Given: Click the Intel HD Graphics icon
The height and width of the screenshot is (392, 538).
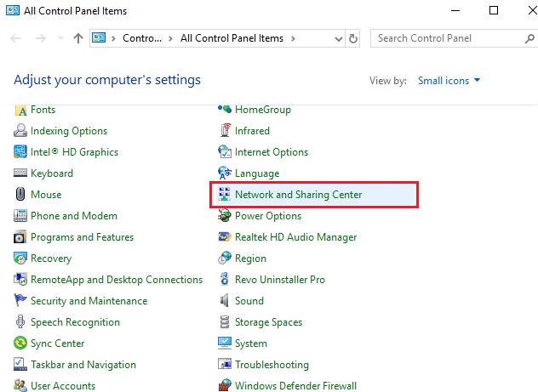Looking at the screenshot, I should (20, 152).
